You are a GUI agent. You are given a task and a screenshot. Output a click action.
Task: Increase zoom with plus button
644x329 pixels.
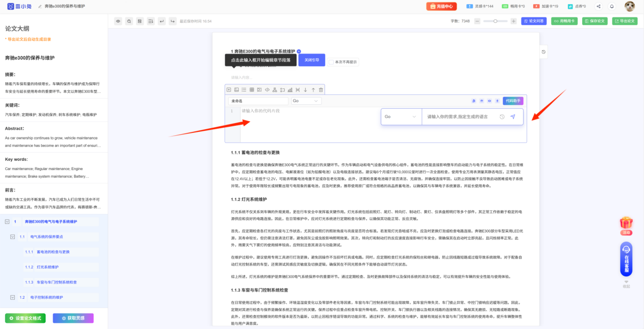click(513, 21)
